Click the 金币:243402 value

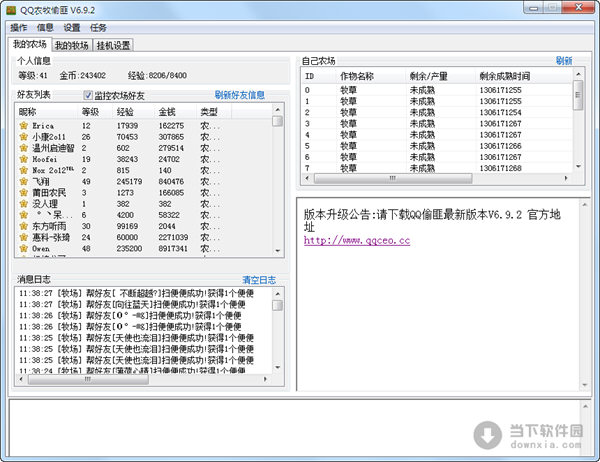click(x=83, y=75)
